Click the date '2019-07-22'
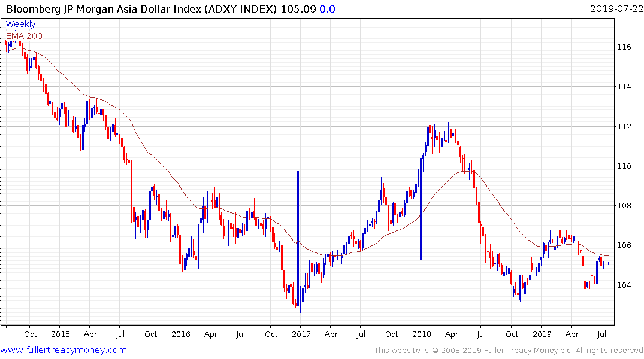Screen dimensions: 644x359 point(616,8)
